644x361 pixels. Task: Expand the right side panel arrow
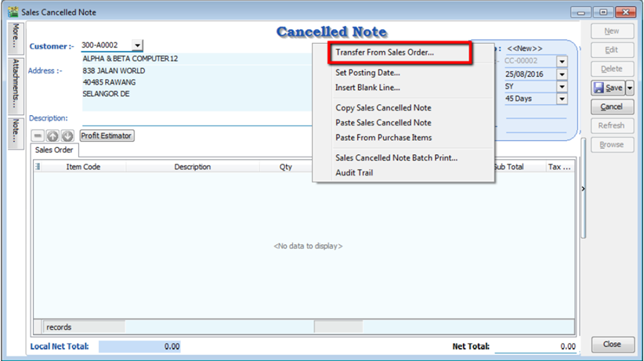(582, 189)
